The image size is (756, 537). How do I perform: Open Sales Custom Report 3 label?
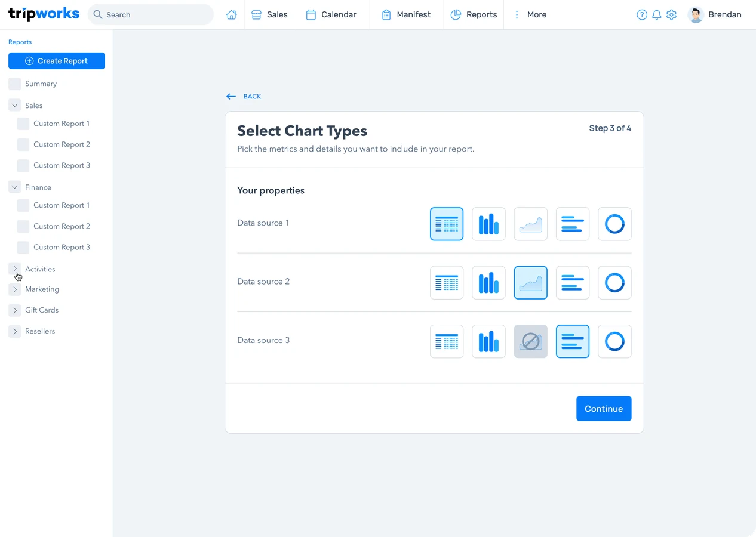(x=62, y=165)
